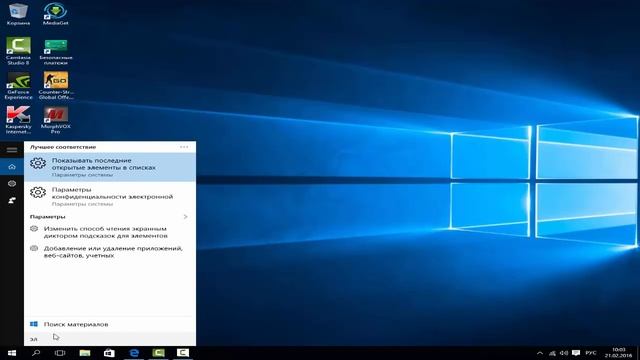Open result Параметры конфиденциальности электронной
The height and width of the screenshot is (360, 640).
click(110, 196)
